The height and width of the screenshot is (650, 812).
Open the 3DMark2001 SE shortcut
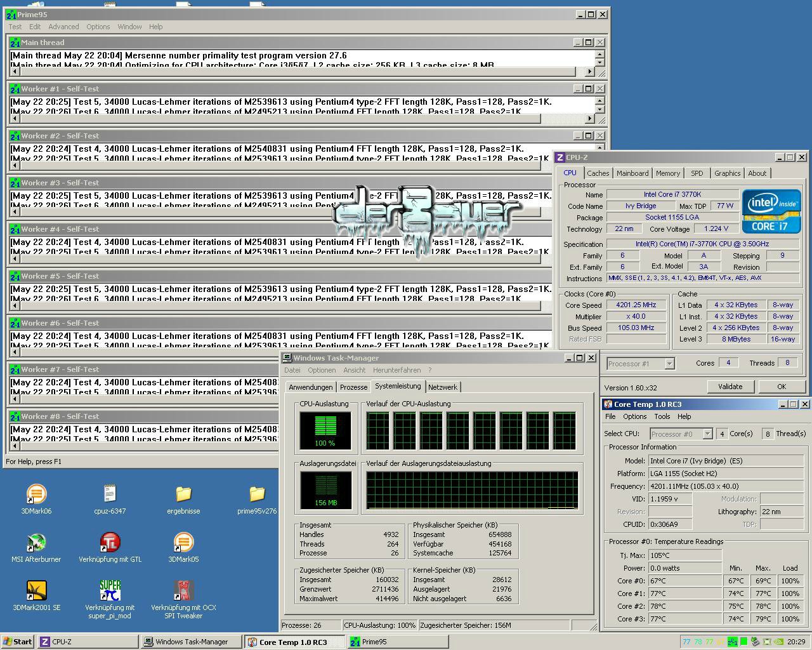(x=36, y=592)
